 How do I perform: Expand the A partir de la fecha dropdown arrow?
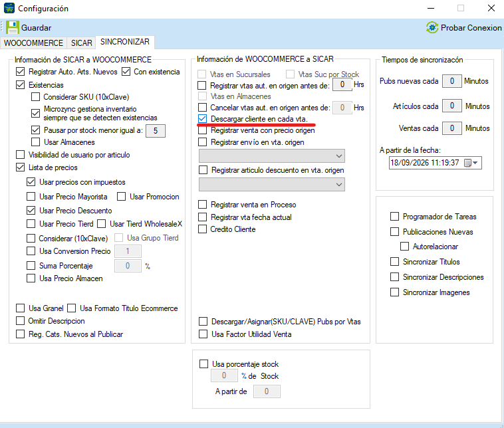475,163
